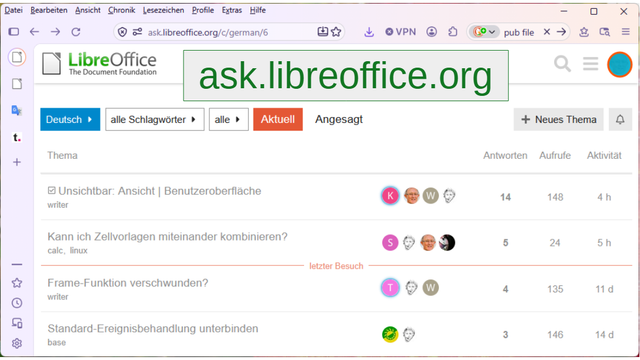Screen dimensions: 640x360
Task: Open the synced tabs search icon in toolbar
Action: (x=604, y=32)
